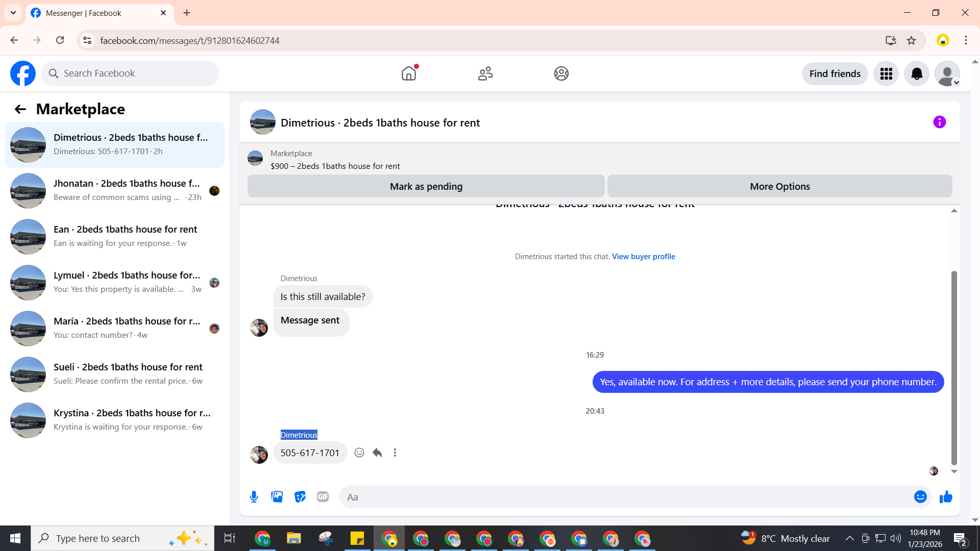Attach a photo with the image icon
980x551 pixels.
277,497
